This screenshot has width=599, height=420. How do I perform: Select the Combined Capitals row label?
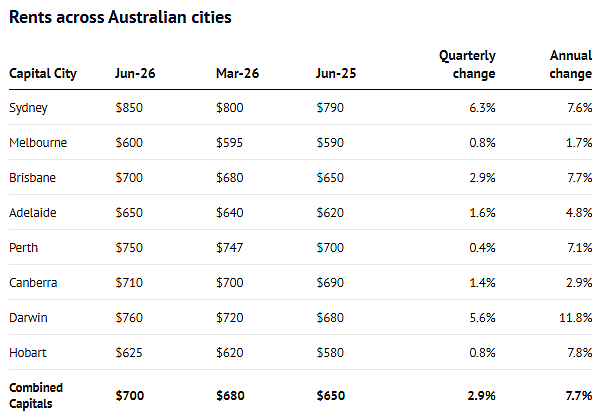coord(36,396)
